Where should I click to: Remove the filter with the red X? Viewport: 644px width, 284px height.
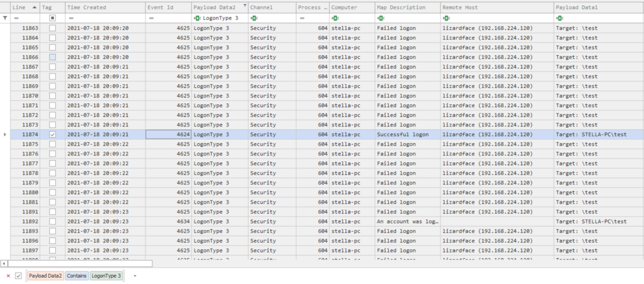8,276
